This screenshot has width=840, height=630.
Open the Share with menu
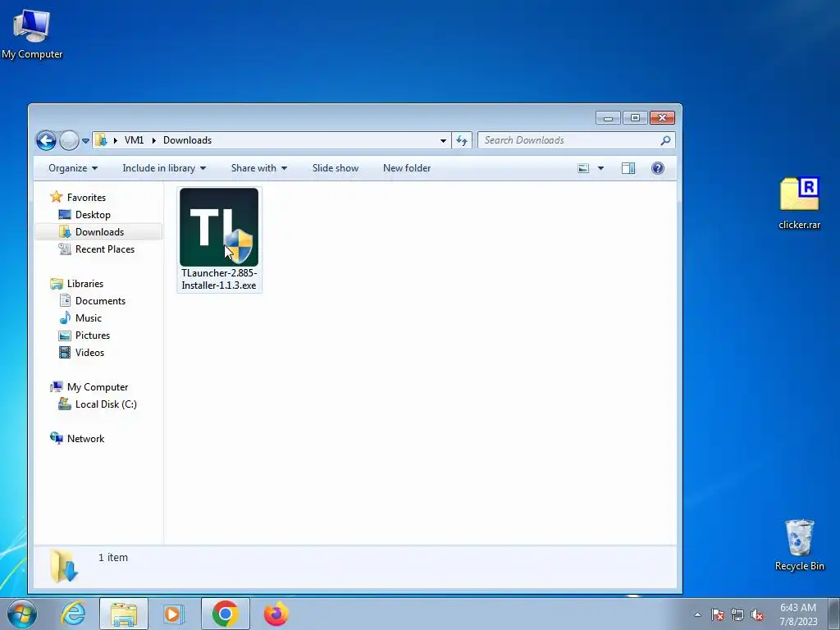pyautogui.click(x=258, y=168)
